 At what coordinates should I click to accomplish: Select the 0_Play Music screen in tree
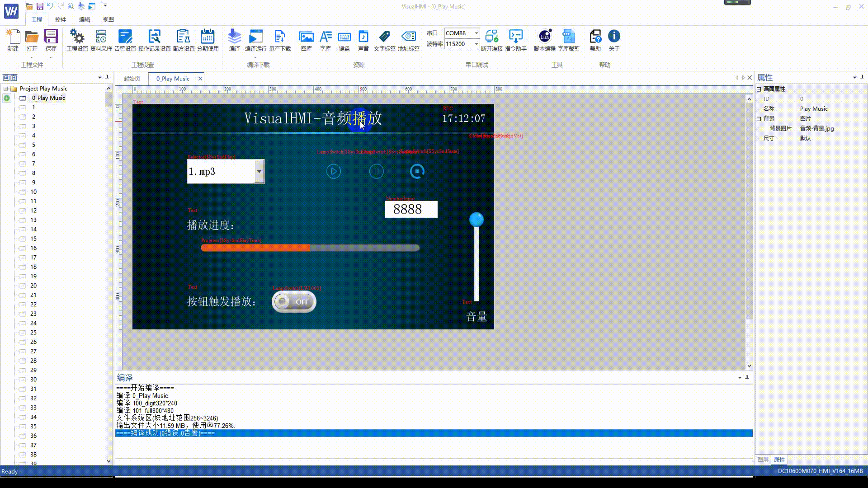48,98
